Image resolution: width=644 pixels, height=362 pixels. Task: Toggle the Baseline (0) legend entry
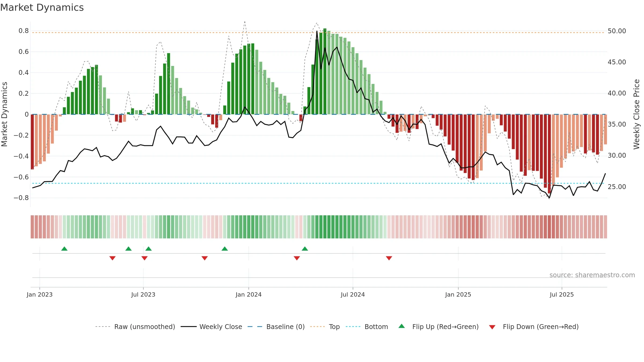click(x=276, y=327)
